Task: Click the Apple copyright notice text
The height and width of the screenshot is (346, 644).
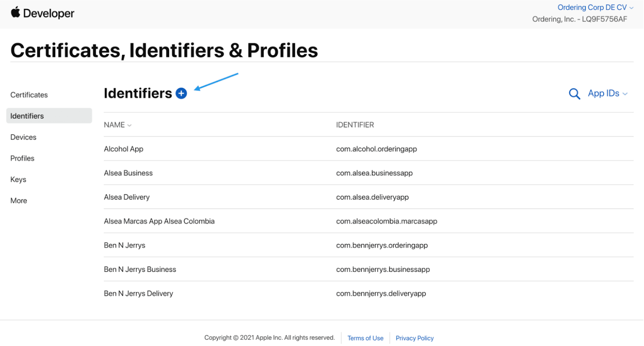Action: (x=269, y=338)
